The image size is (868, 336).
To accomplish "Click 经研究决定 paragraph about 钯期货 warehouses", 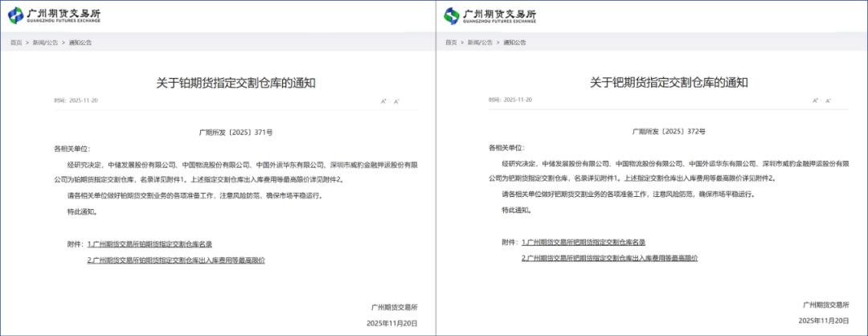I will (x=669, y=171).
